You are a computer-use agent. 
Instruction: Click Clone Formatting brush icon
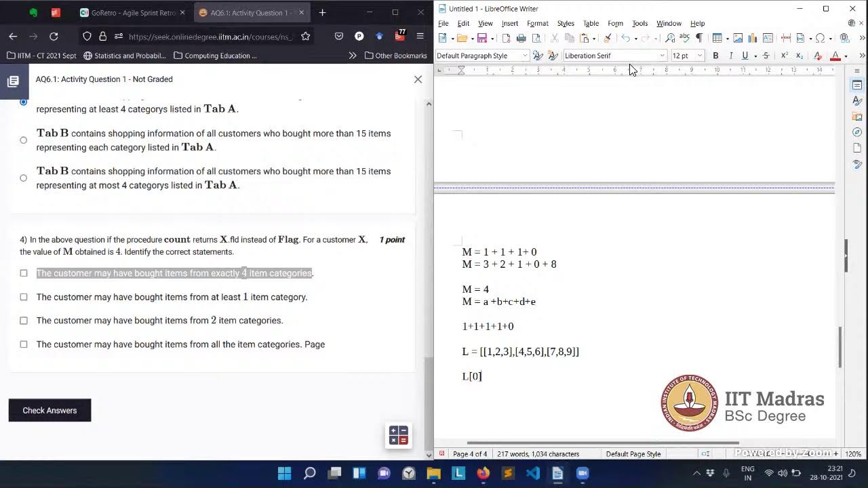(x=608, y=38)
